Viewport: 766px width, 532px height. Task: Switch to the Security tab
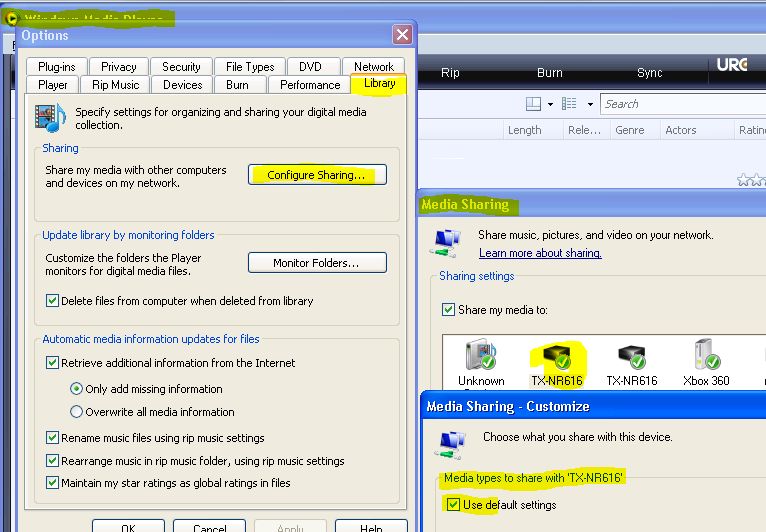(x=181, y=66)
